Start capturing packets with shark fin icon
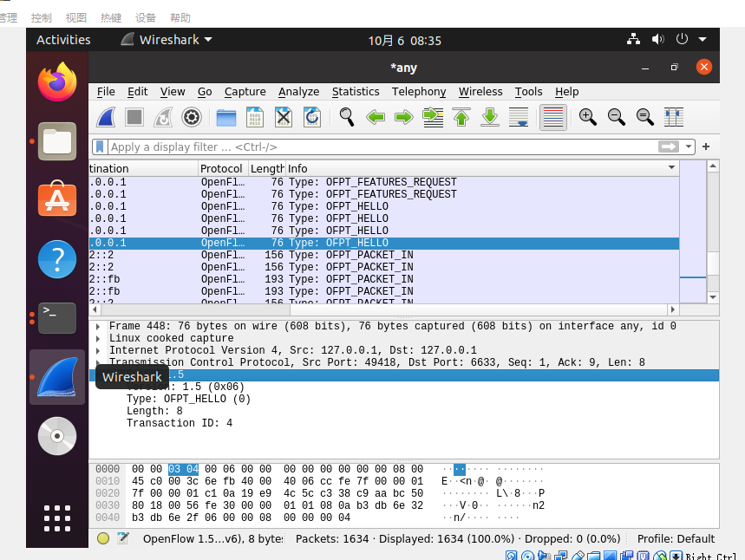 [x=106, y=117]
